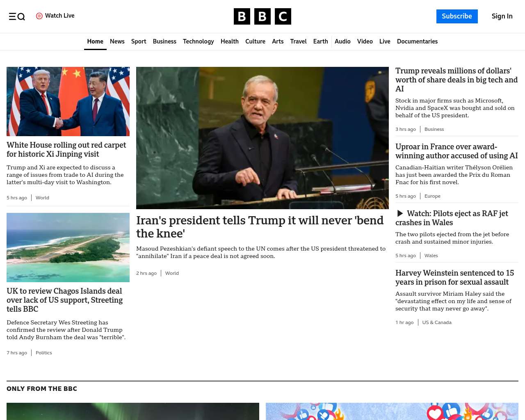
Task: Click the Chagos Islands aerial photo
Action: (68, 247)
